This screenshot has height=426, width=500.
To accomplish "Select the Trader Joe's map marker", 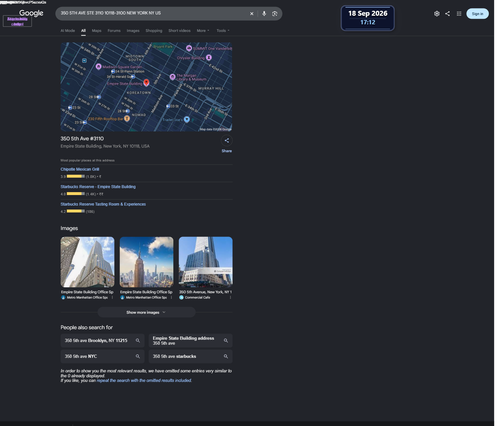I will 187,119.
